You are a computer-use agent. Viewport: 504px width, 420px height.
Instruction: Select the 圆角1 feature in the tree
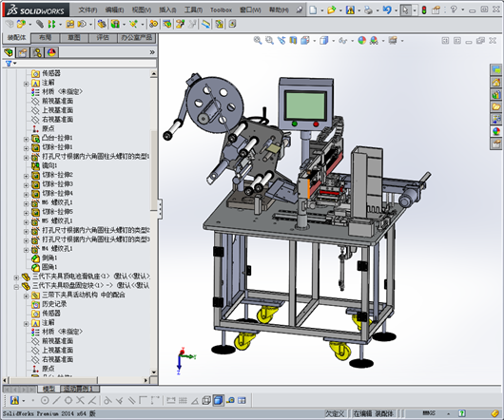pyautogui.click(x=49, y=267)
